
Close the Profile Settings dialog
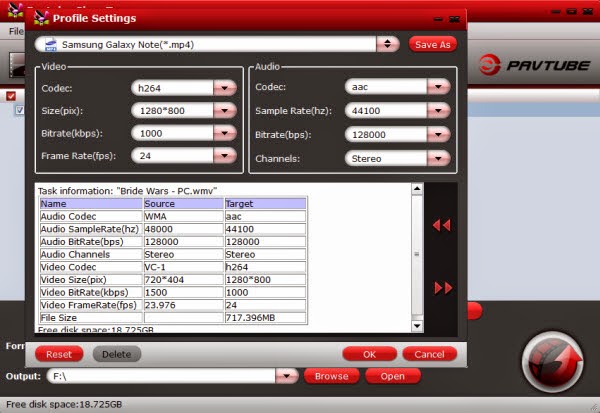click(454, 19)
